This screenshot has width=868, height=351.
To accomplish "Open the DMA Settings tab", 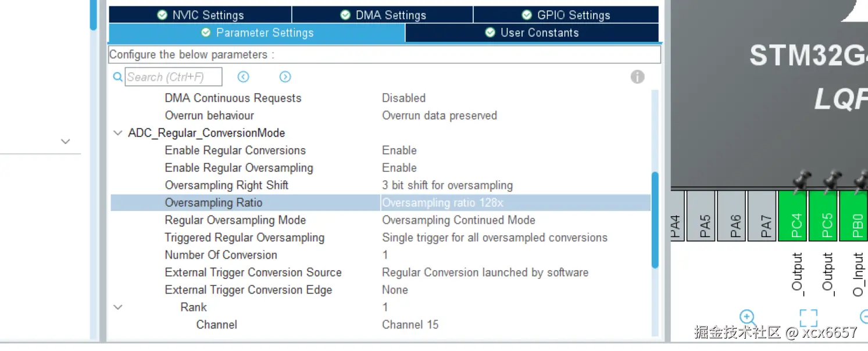I will 383,15.
